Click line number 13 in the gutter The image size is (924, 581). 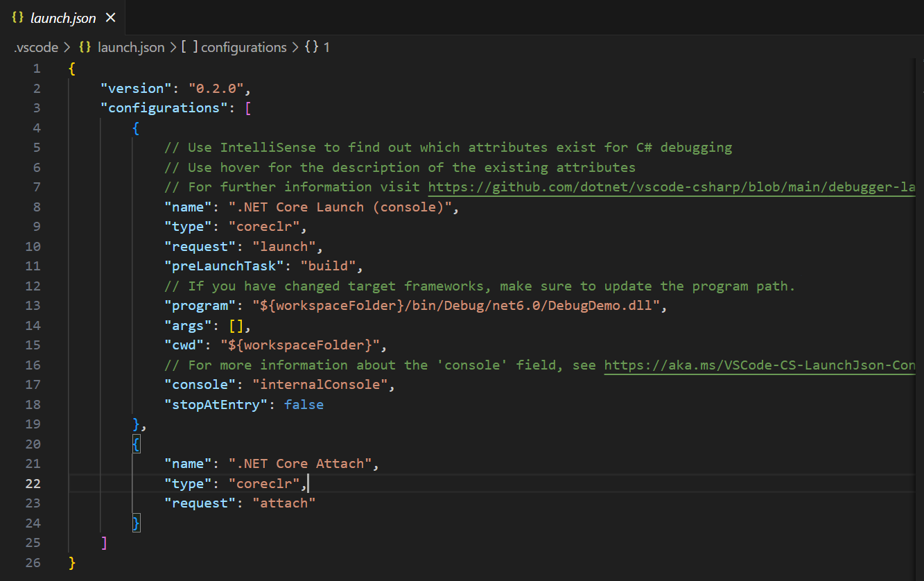pyautogui.click(x=33, y=306)
